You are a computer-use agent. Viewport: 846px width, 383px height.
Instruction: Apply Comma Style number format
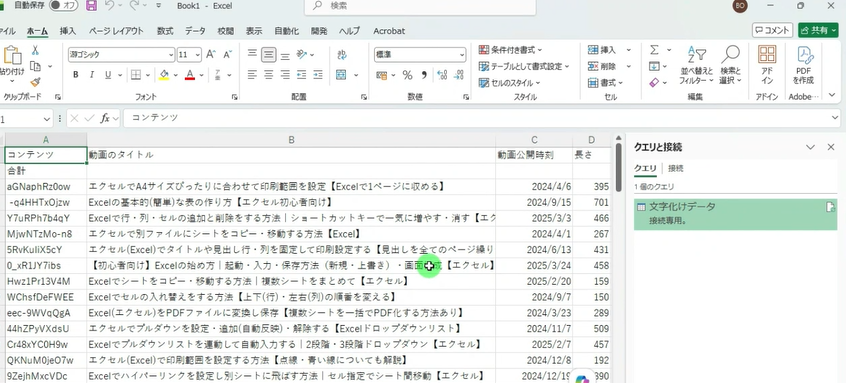coord(424,75)
